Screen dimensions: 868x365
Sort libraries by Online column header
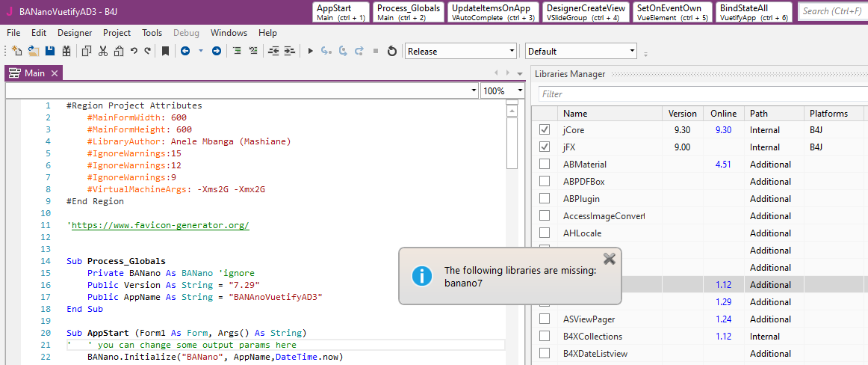724,114
